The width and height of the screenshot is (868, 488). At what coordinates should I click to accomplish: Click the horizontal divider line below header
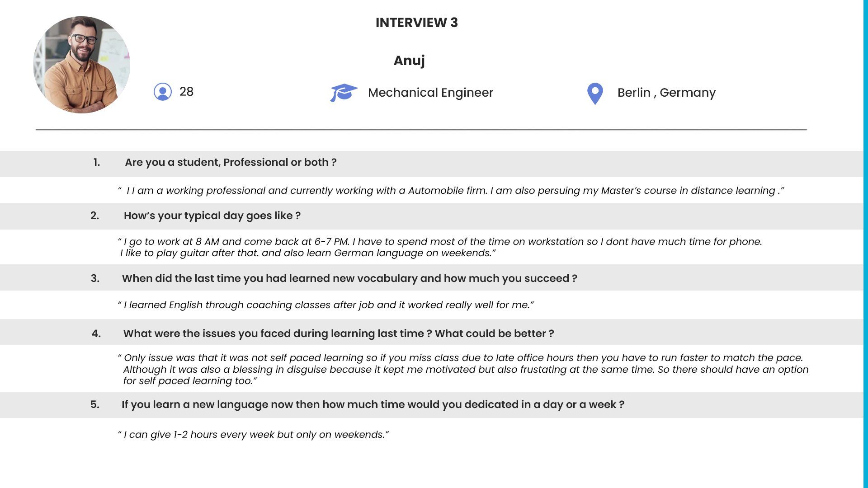[x=421, y=130]
